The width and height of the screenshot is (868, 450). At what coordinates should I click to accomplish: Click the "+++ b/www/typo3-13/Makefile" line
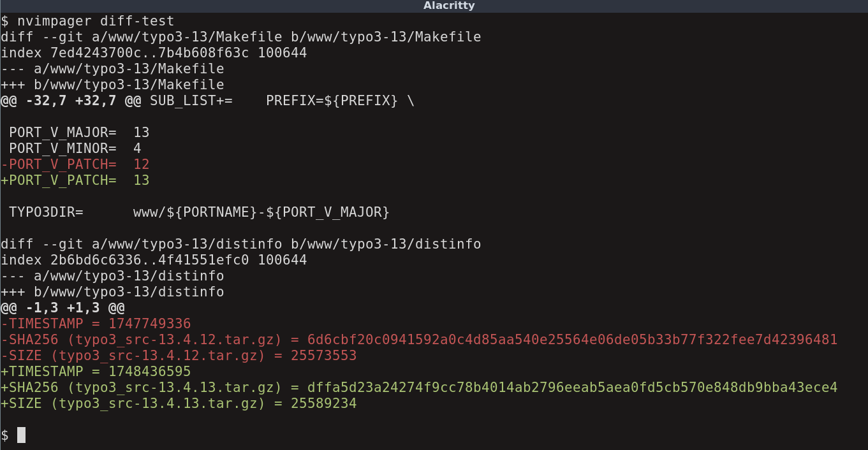pos(112,85)
